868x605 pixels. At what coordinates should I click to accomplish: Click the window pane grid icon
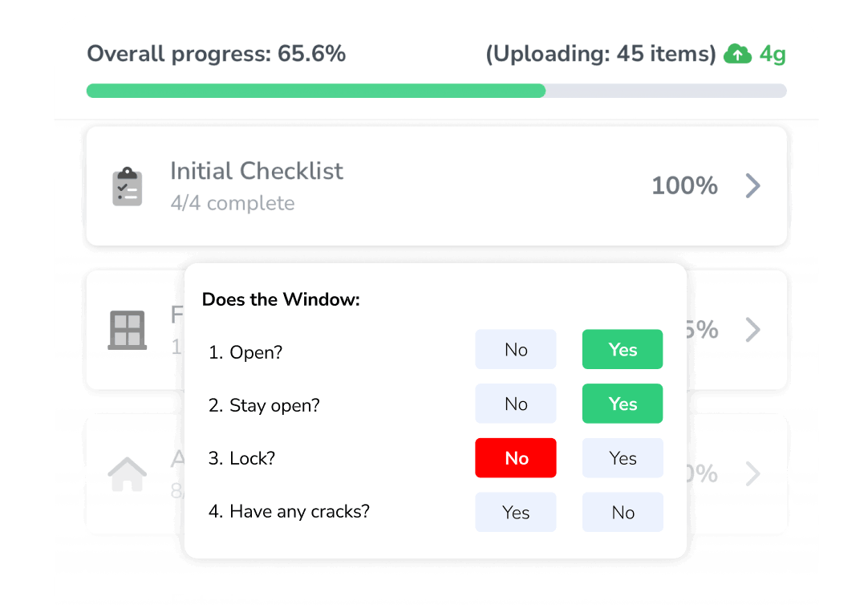coord(125,330)
